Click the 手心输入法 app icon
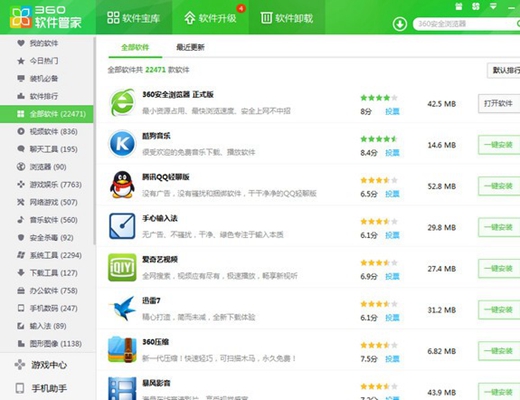 pos(122,226)
